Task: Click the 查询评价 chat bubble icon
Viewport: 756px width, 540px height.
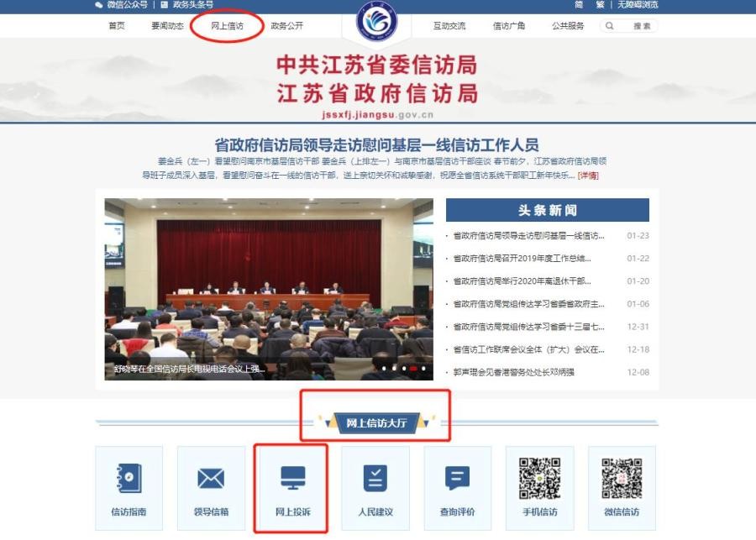Action: 457,479
